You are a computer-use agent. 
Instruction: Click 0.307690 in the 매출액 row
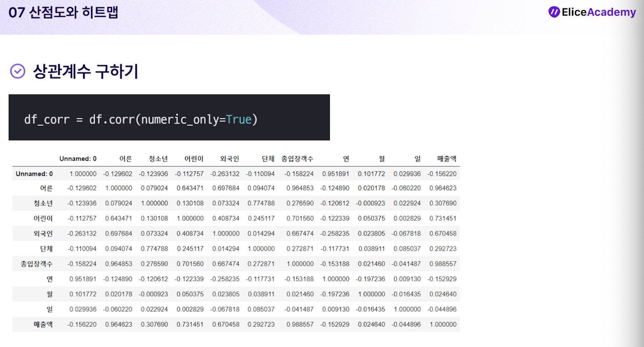[155, 325]
